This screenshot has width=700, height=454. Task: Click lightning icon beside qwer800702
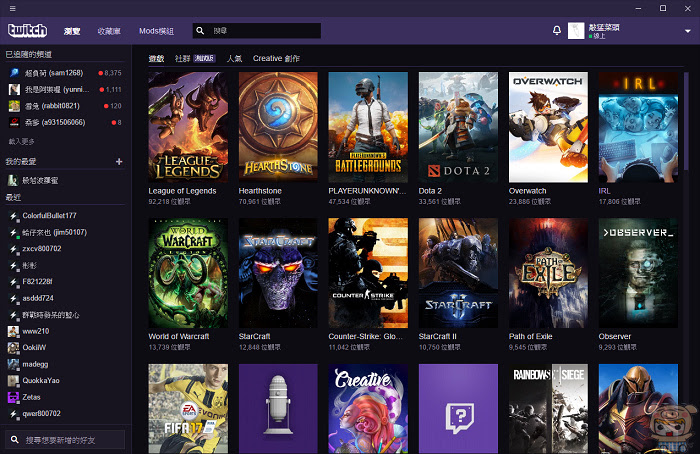coord(13,414)
